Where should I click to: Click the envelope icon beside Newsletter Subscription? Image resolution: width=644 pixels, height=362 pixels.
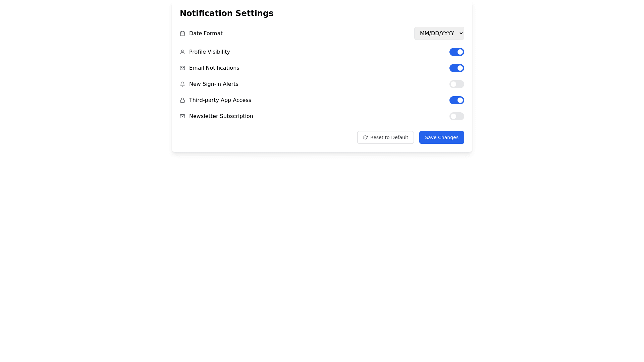[x=182, y=116]
